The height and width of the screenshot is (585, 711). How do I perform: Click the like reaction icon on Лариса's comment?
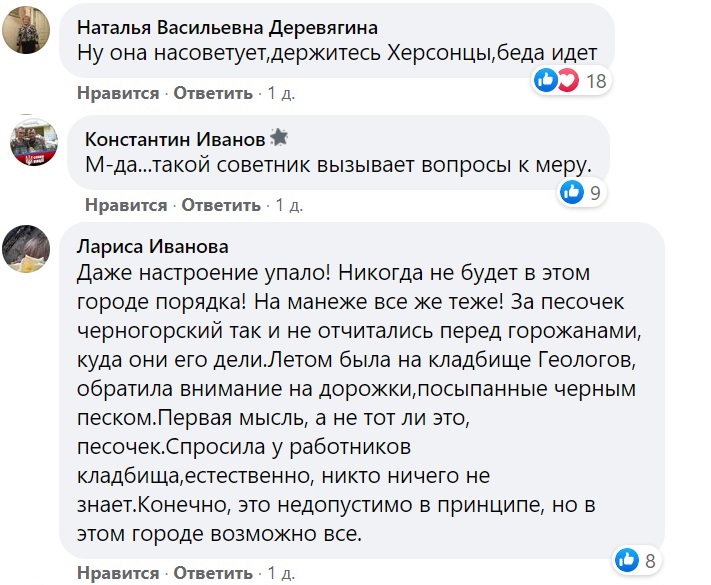click(627, 560)
